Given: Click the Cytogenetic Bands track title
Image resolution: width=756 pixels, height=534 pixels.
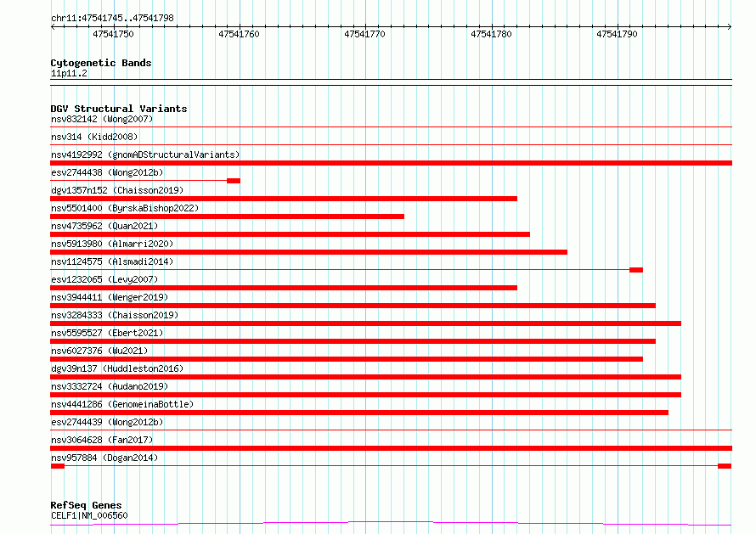Looking at the screenshot, I should pos(101,63).
